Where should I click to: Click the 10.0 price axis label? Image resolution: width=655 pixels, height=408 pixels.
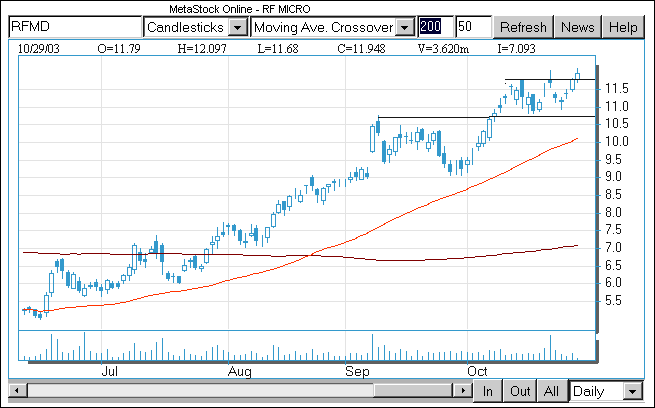click(x=617, y=141)
